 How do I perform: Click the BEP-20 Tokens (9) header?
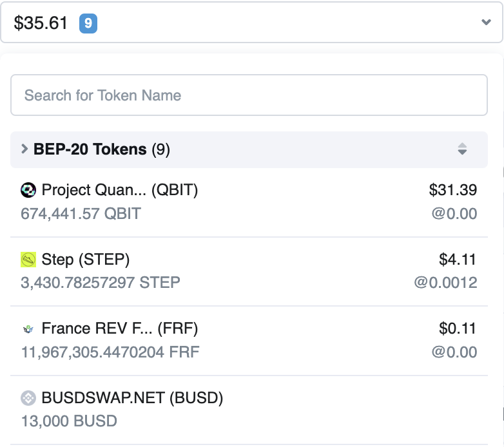(x=102, y=149)
